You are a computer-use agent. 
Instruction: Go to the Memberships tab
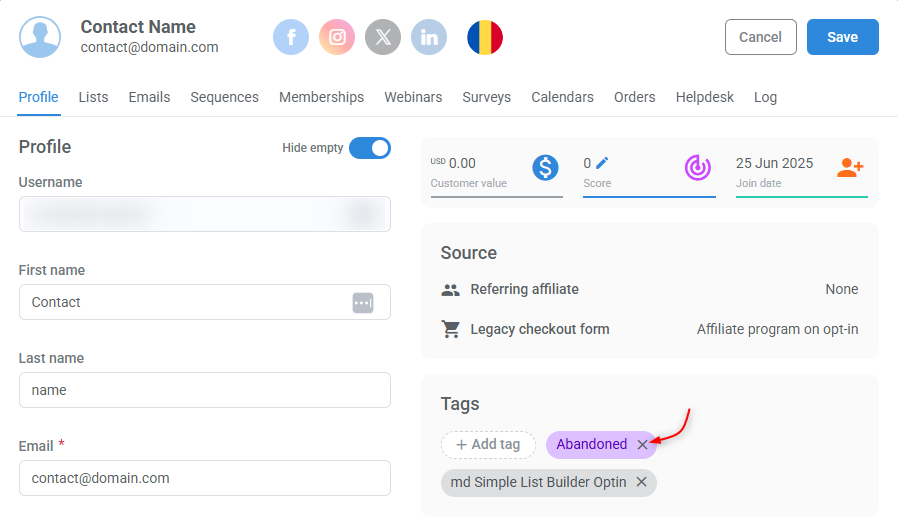(321, 97)
